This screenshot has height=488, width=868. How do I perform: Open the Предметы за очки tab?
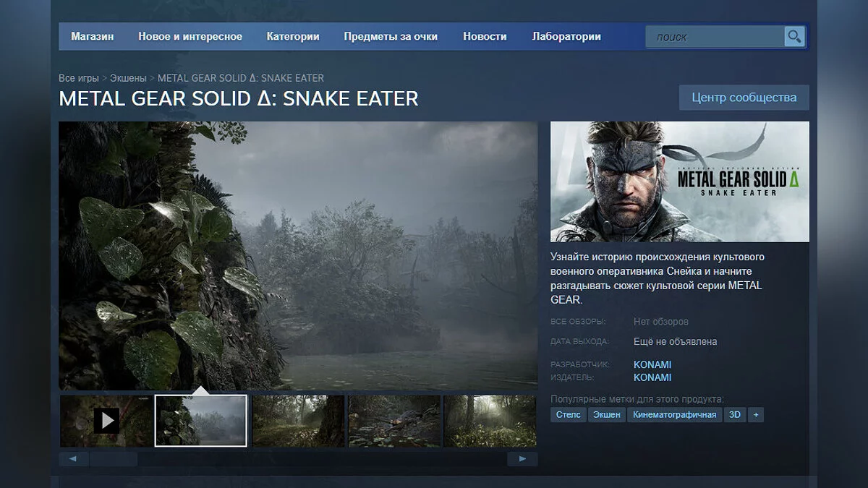[391, 36]
